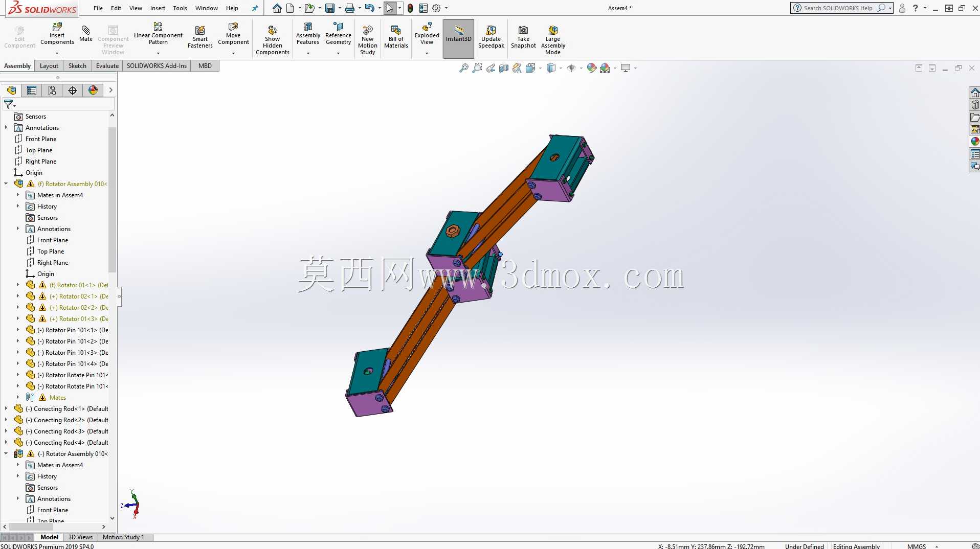Click the Insert Components tool
980x549 pixels.
coord(57,34)
